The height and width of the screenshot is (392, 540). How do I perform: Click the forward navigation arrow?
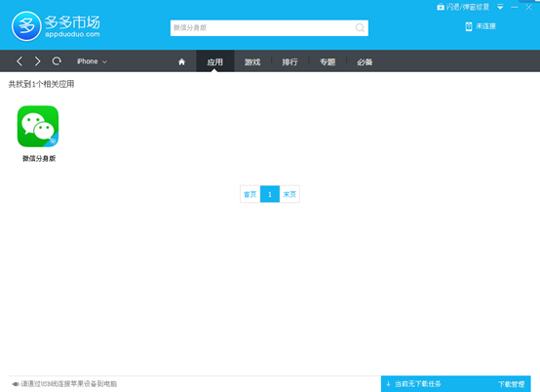coord(38,61)
